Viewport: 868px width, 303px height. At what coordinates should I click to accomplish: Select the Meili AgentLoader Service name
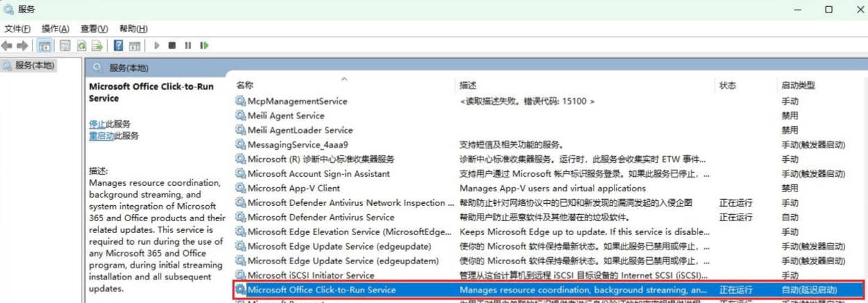pos(300,130)
